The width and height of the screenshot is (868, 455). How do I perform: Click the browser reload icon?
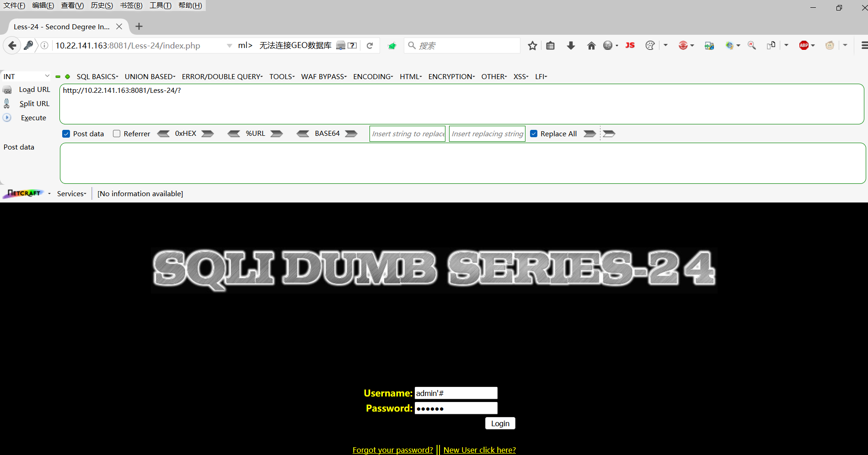370,46
